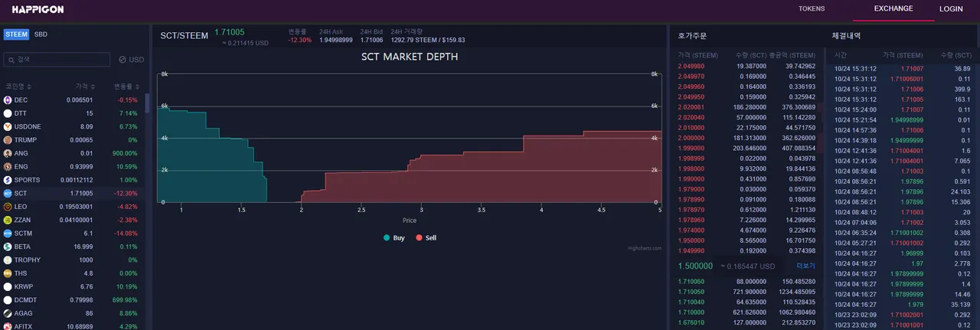Click the search magnifier icon
Screen dimensions: 980x330
pos(11,60)
